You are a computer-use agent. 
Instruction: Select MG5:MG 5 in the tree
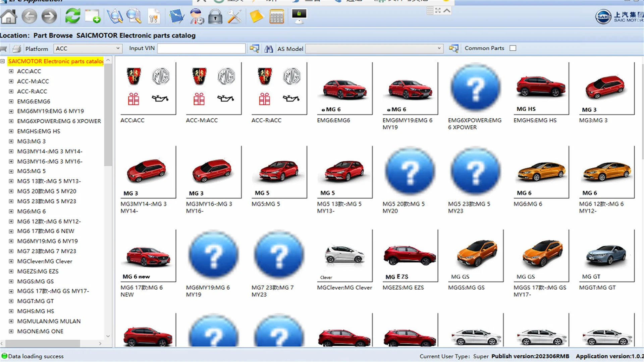[31, 171]
